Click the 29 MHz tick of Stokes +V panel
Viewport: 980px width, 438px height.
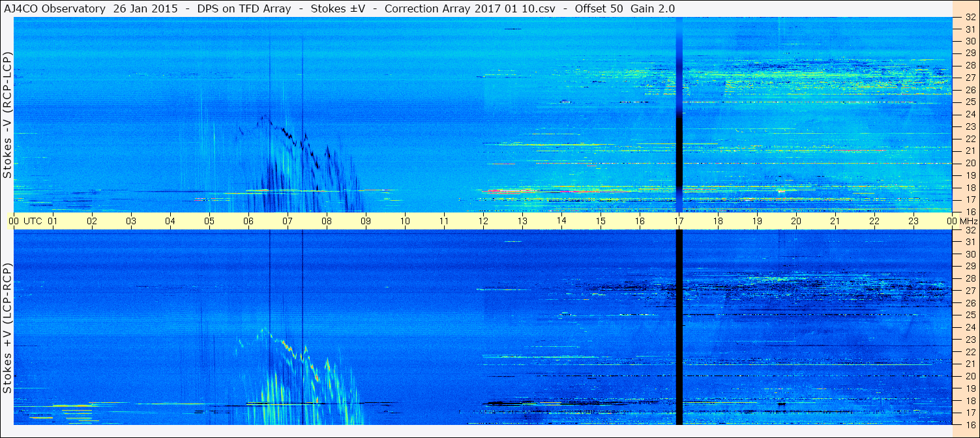click(x=970, y=267)
